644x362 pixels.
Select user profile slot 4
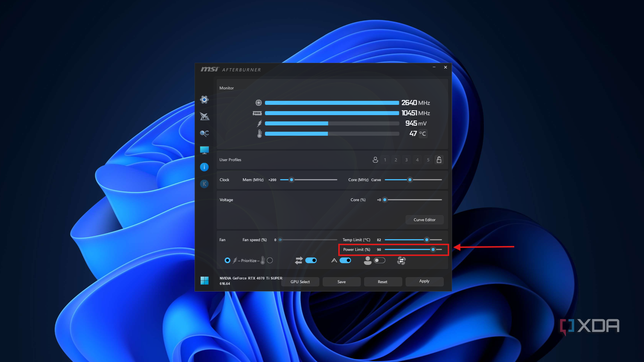[x=417, y=160]
